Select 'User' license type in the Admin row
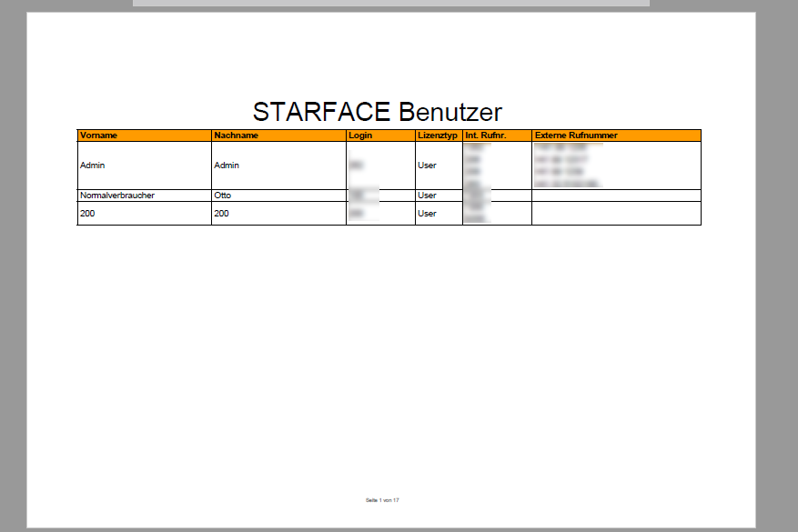Image resolution: width=798 pixels, height=532 pixels. [427, 166]
